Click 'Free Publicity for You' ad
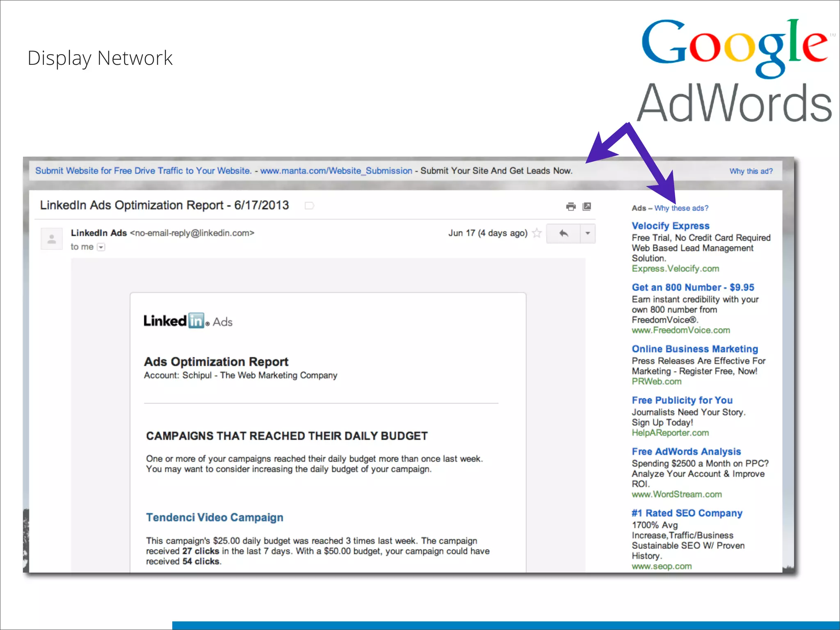840x630 pixels. click(682, 400)
